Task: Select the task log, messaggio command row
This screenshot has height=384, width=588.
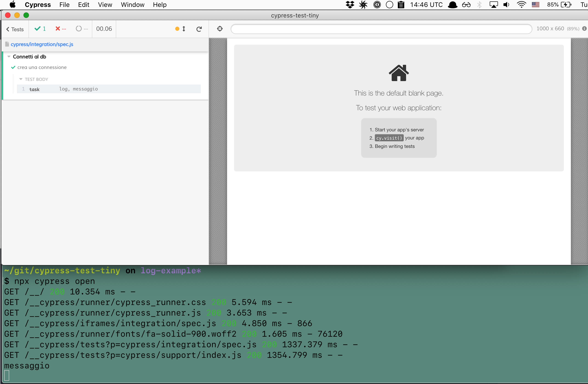Action: tap(109, 89)
